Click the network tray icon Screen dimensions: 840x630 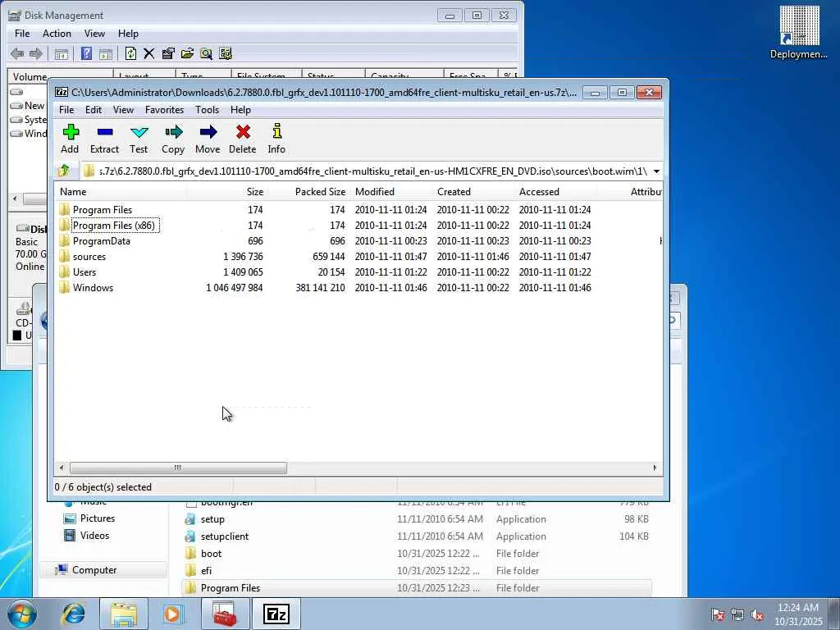(x=737, y=614)
